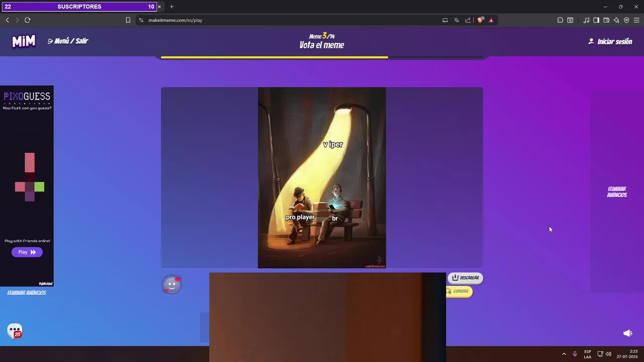The height and width of the screenshot is (362, 644).
Task: Bookmark this page icon
Action: pos(128,20)
